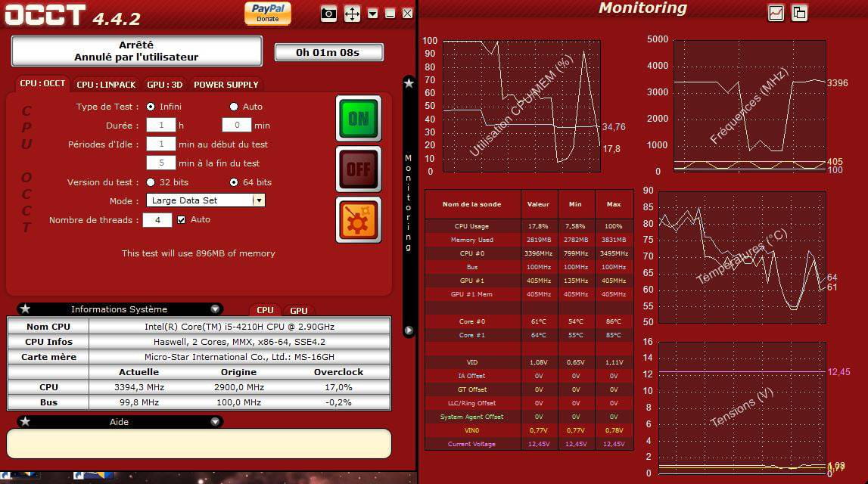Viewport: 868px width, 484px height.
Task: Choose the 64 bits test version
Action: pyautogui.click(x=234, y=182)
